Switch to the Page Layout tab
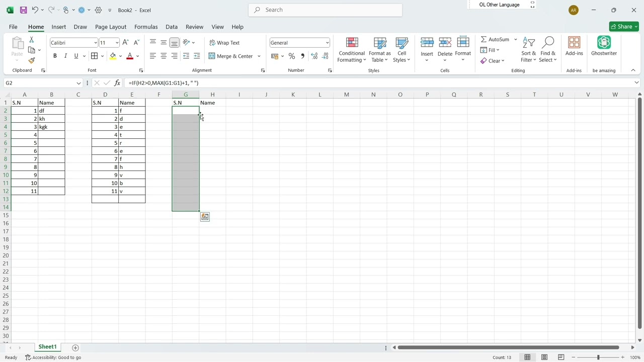 pos(111,27)
